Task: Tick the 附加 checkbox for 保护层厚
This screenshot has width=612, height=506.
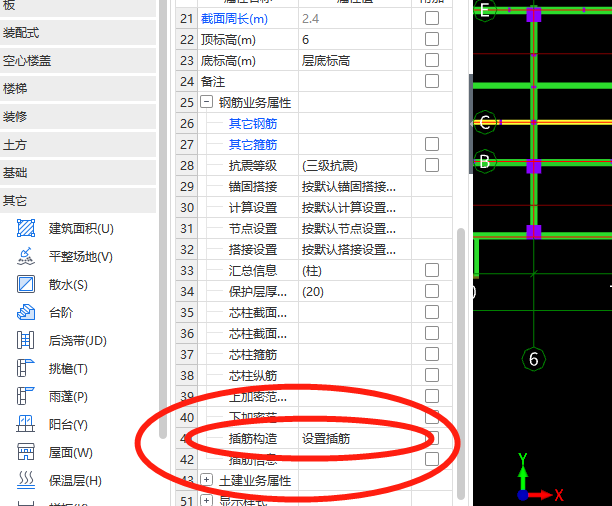Action: [x=432, y=291]
